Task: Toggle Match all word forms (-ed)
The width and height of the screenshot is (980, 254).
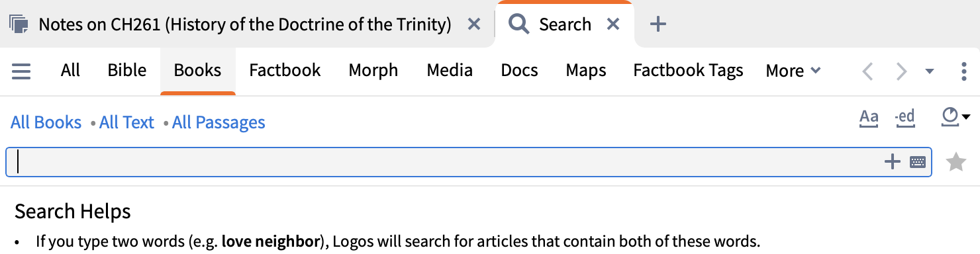Action: point(904,118)
